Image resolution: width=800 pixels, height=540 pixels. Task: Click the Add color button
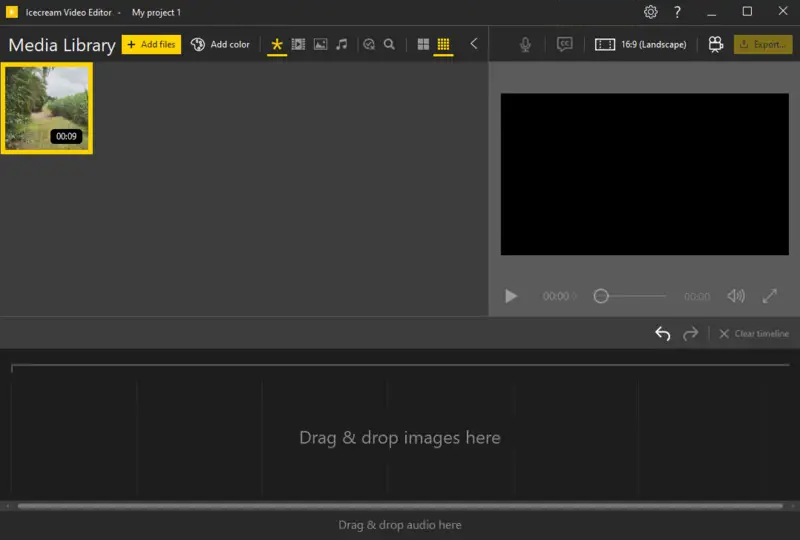[220, 45]
